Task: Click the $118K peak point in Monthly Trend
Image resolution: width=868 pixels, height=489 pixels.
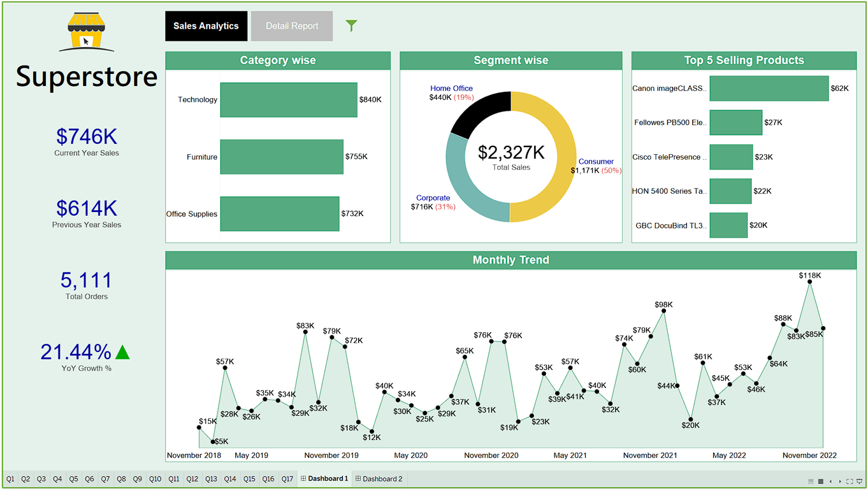Action: (810, 281)
